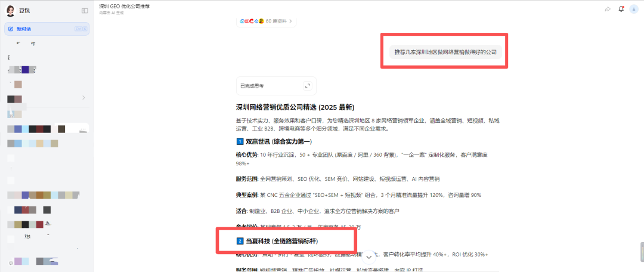Click the 服务范围 line listing SEO 优化

(x=338, y=179)
